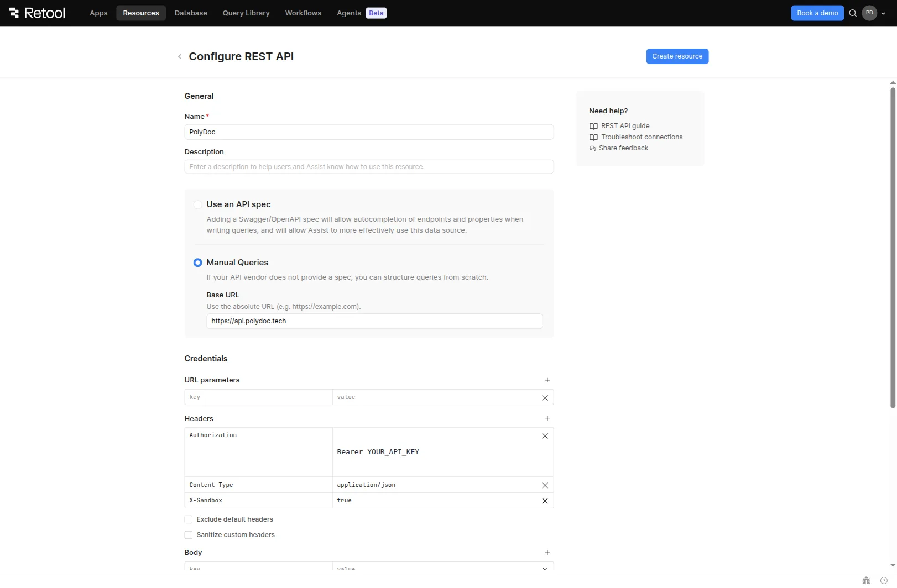Screen dimensions: 897x588
Task: Add a Body entry with the plus icon
Action: click(x=547, y=553)
